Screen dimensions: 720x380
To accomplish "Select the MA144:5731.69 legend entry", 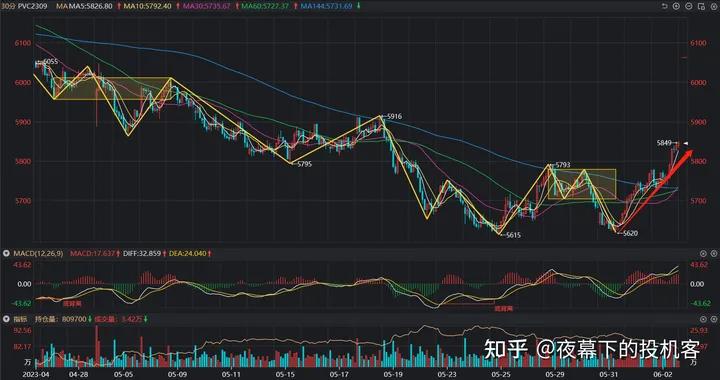I will pyautogui.click(x=326, y=6).
